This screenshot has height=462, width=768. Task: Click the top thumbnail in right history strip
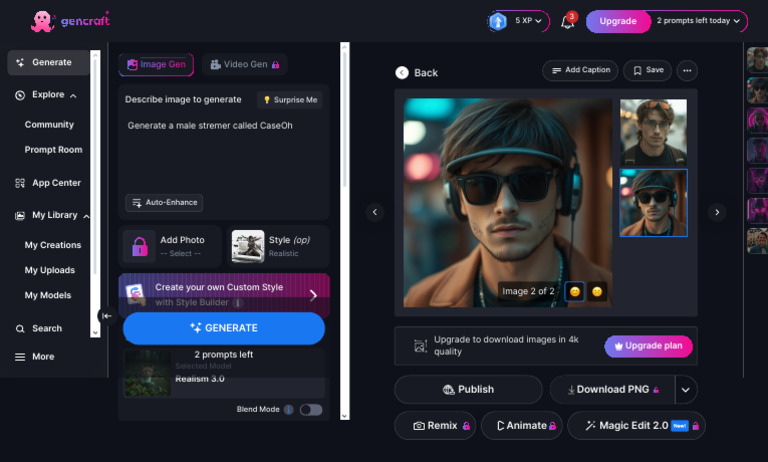[758, 60]
